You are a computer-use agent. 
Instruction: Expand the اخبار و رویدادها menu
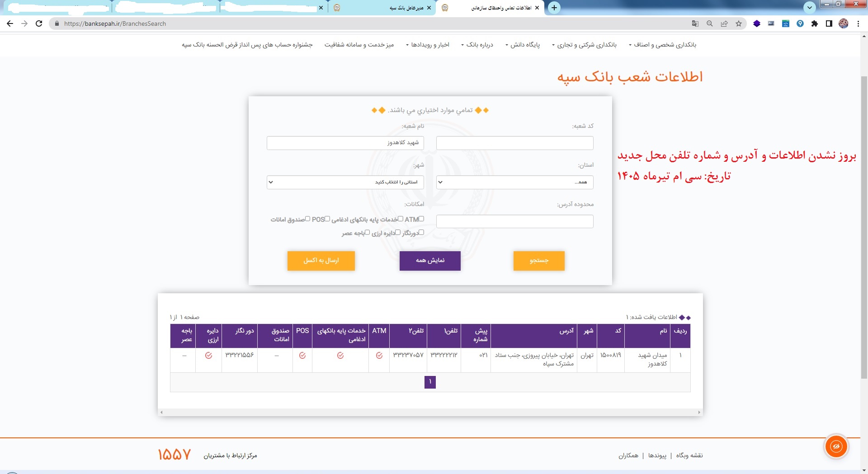[428, 45]
